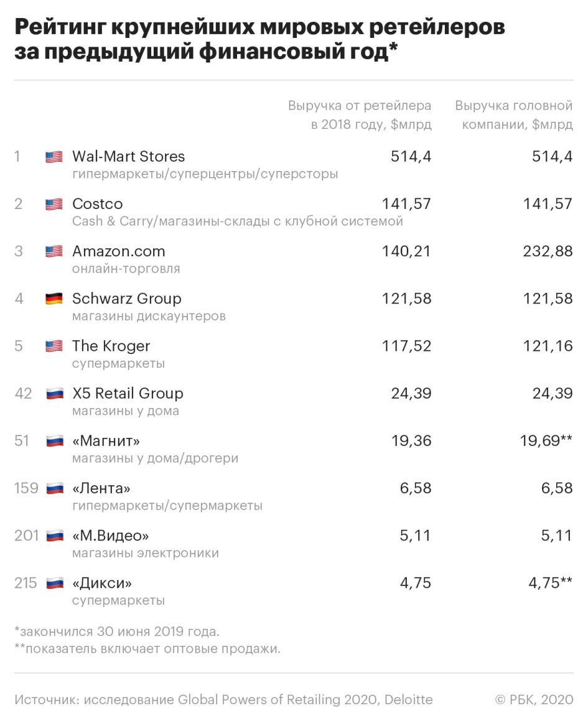Select the Amazon.com company name
This screenshot has width=588, height=726.
(118, 251)
